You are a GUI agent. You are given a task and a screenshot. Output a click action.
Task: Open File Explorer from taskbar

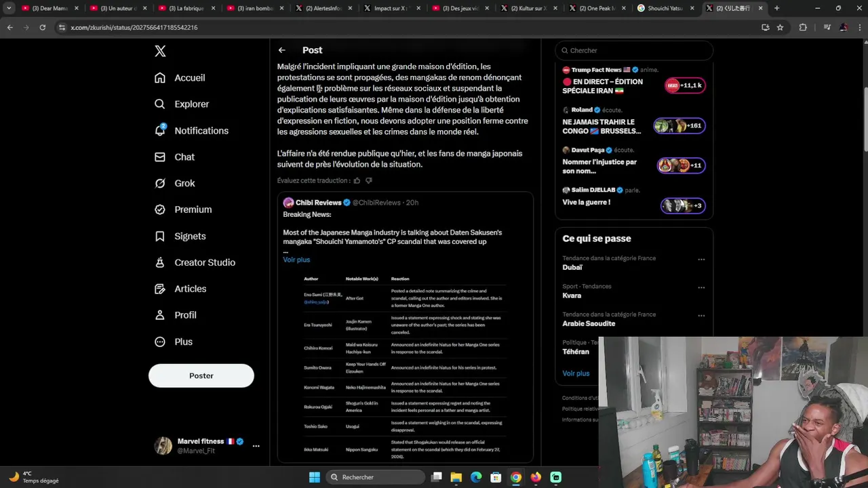(456, 477)
